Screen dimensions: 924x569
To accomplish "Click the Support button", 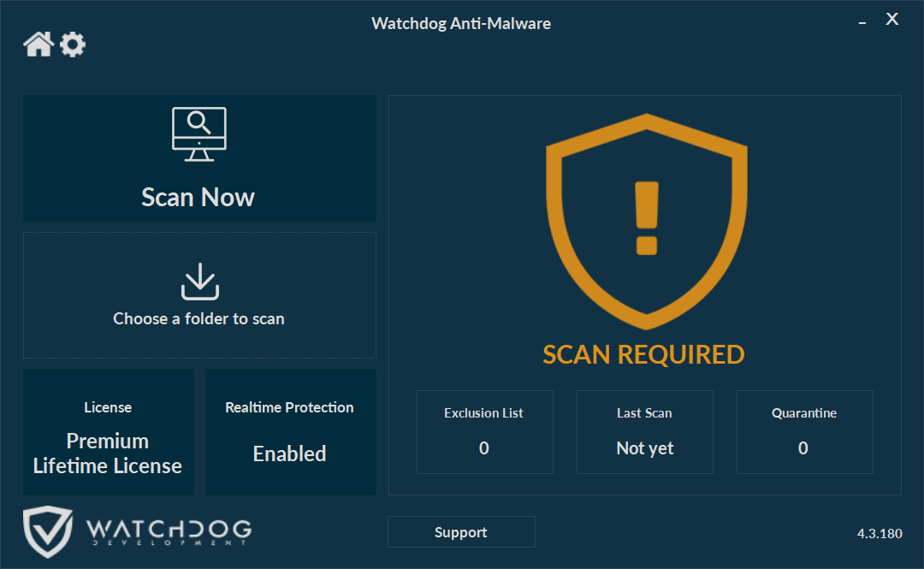I will point(461,532).
